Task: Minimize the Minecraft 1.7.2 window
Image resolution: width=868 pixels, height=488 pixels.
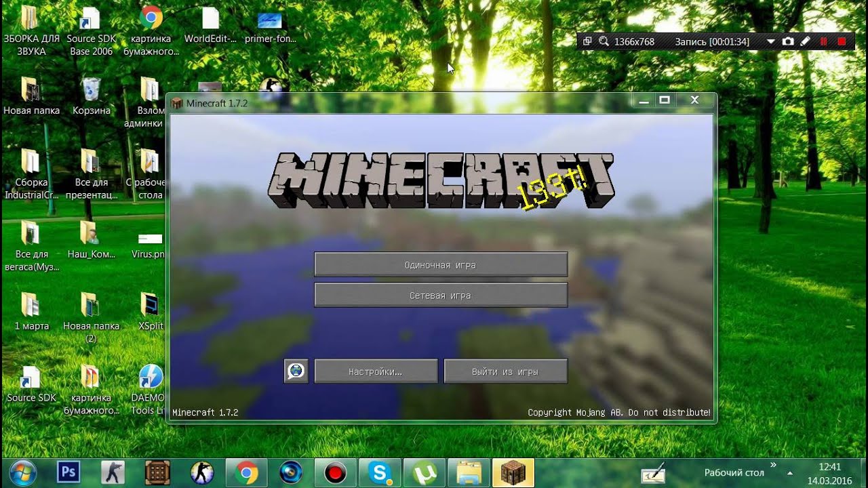Action: point(644,100)
